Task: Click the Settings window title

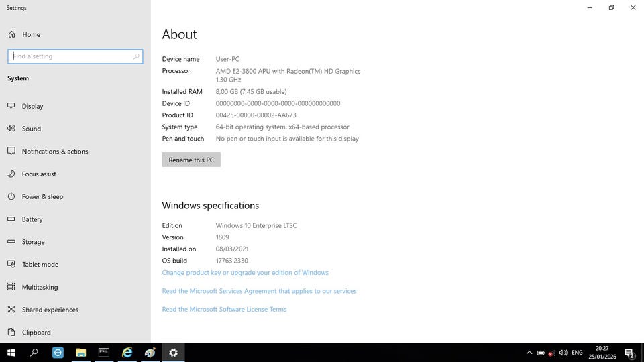Action: [16, 8]
